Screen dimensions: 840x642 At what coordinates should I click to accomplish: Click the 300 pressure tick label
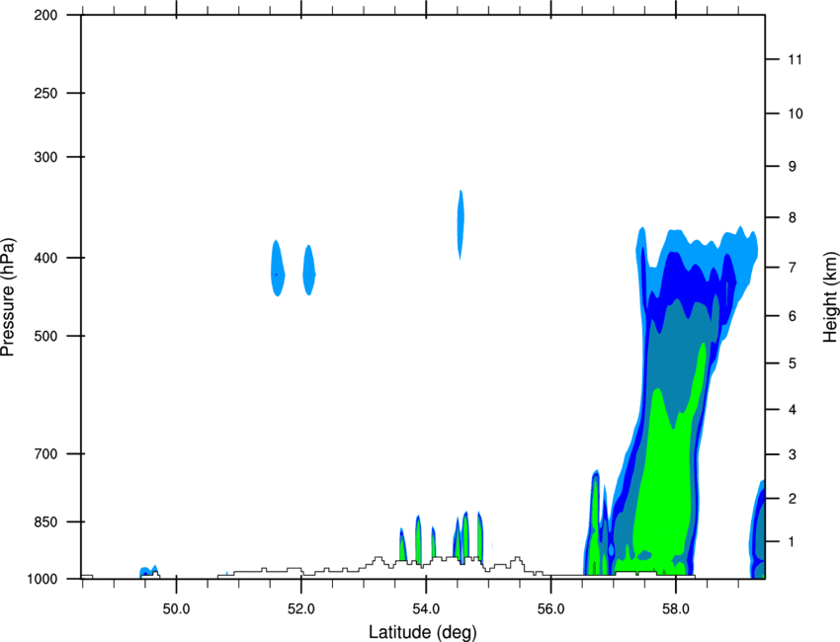[45, 157]
